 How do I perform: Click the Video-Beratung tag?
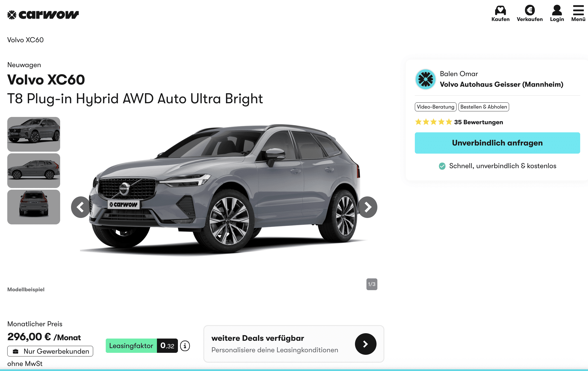(436, 107)
